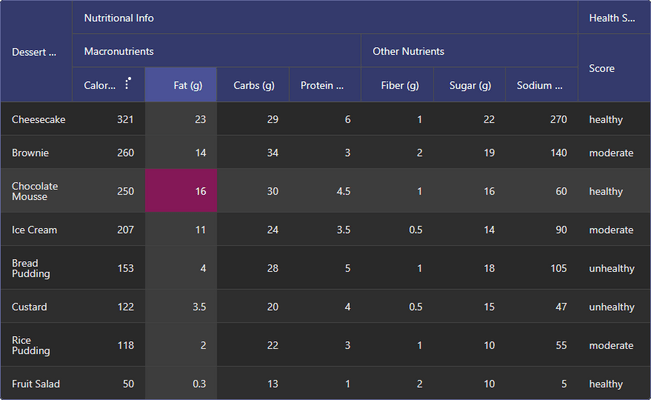Open the Calories column menu icon
Image resolution: width=651 pixels, height=400 pixels.
point(128,83)
